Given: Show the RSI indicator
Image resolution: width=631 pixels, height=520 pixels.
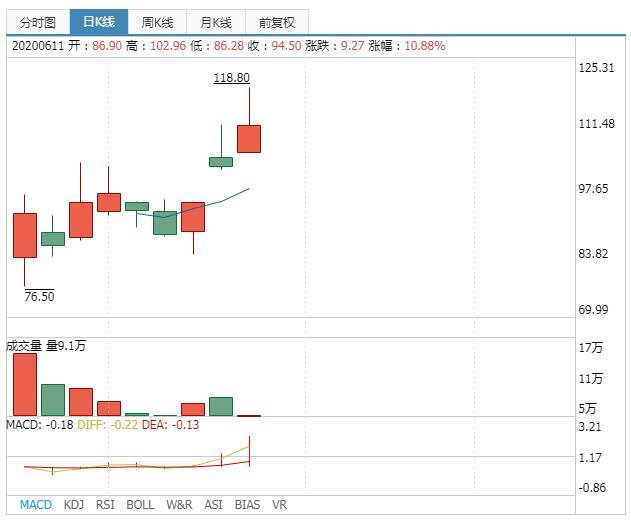Looking at the screenshot, I should (x=105, y=505).
